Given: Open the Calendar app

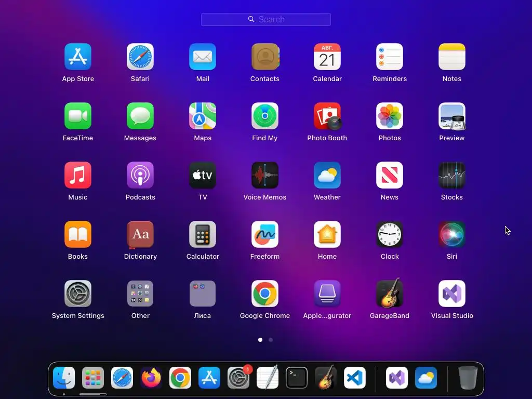Looking at the screenshot, I should [x=327, y=57].
